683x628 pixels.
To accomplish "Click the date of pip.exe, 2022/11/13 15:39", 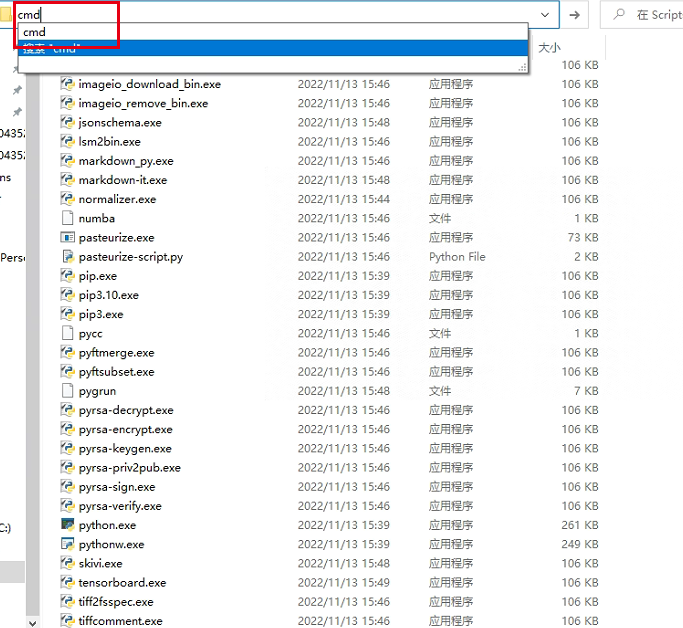I will (344, 276).
